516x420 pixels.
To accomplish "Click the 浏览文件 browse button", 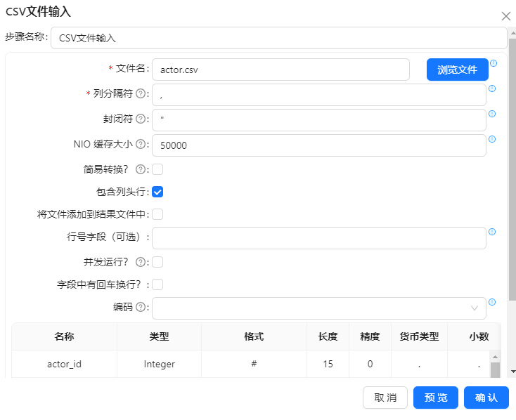I will [x=457, y=70].
